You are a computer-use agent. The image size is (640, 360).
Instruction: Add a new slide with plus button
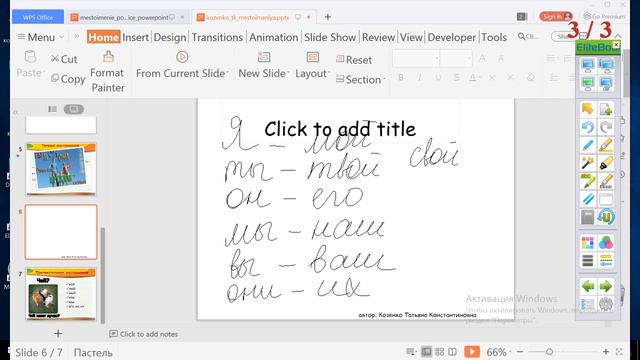58,333
